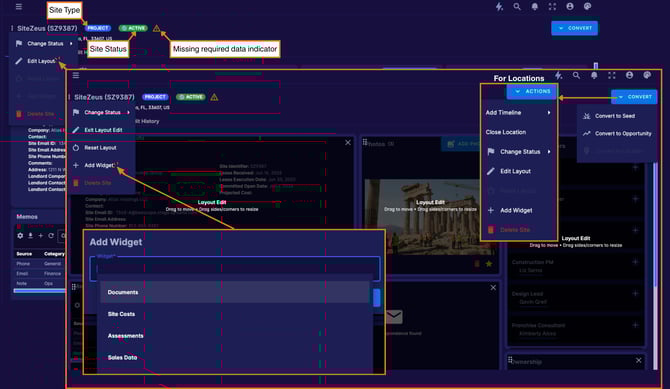Click the Memos refresh icon

point(51,236)
